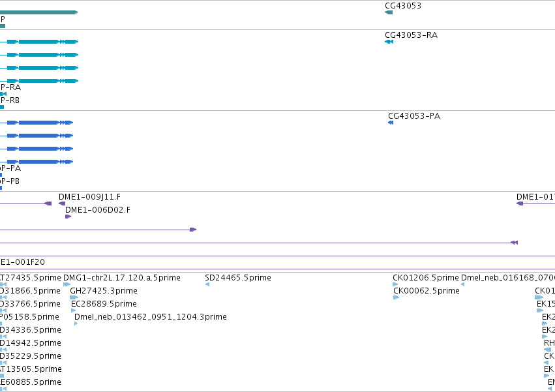Click the DME1-006D02.F feature arrow
555x392 pixels.
click(68, 217)
